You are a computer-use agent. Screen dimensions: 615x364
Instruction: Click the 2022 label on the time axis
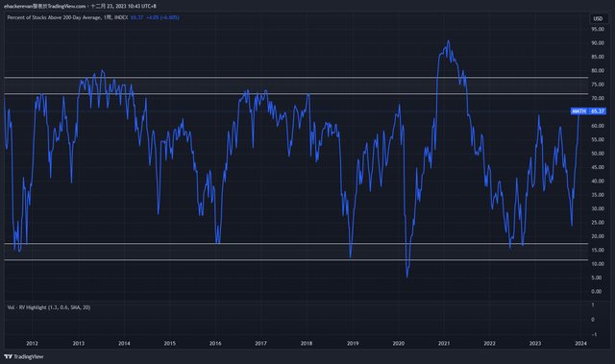coord(489,343)
